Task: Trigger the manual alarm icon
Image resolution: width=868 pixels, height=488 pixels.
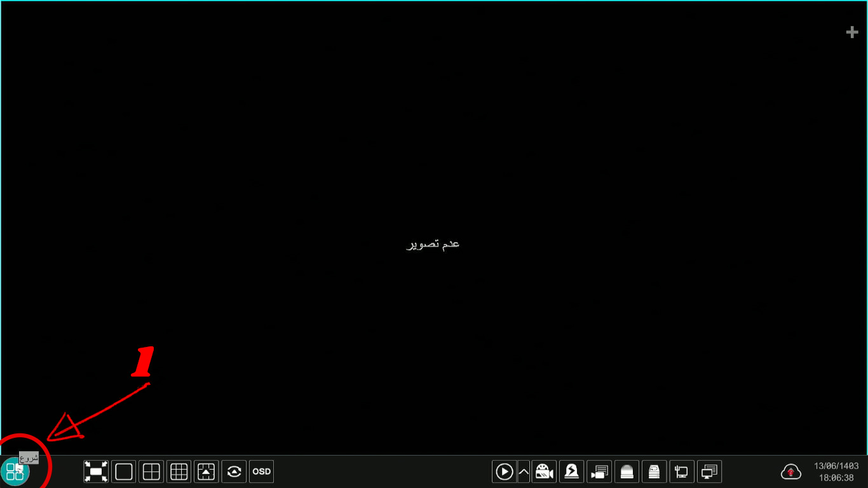Action: 572,471
